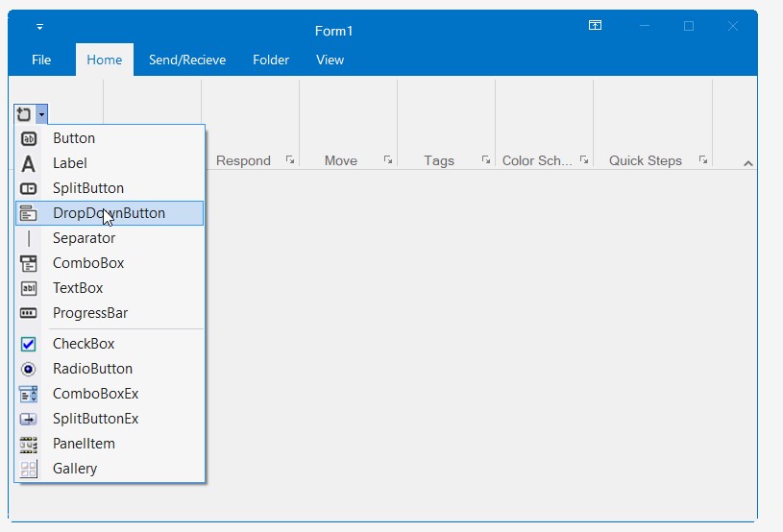Click the DropDownButton item icon
The width and height of the screenshot is (783, 532).
29,213
